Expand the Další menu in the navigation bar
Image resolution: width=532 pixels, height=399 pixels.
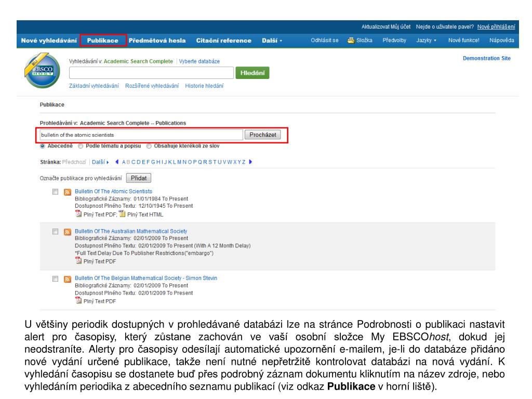[272, 41]
